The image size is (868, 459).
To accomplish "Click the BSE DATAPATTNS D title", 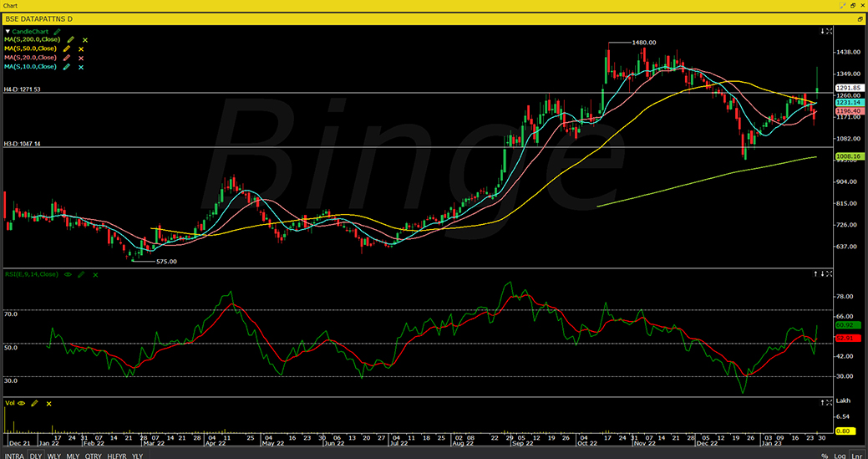I will coord(38,19).
